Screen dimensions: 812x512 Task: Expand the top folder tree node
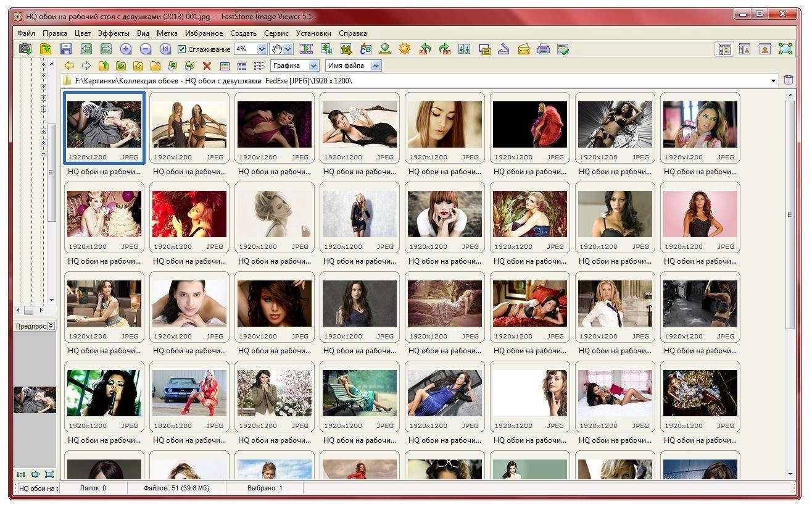43,64
